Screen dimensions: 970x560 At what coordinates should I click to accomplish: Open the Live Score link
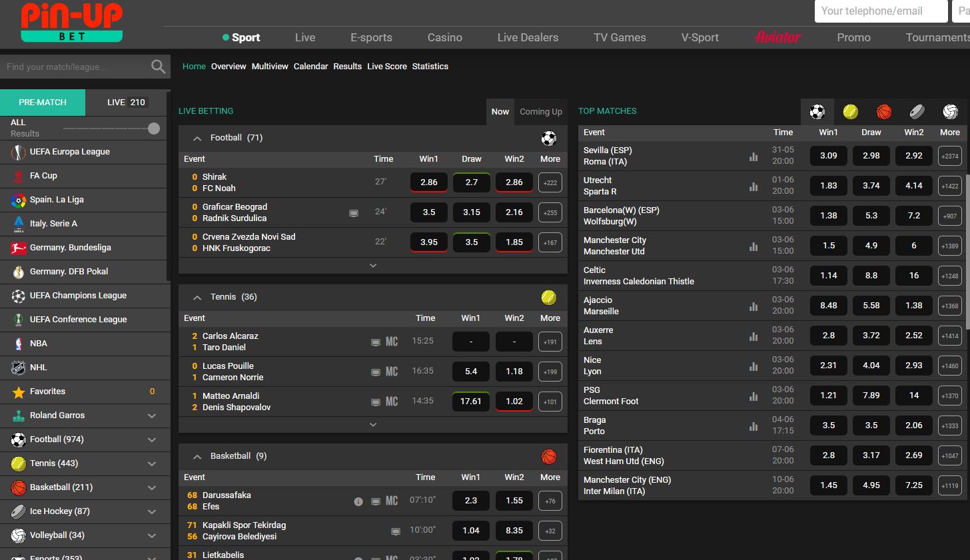click(x=387, y=67)
